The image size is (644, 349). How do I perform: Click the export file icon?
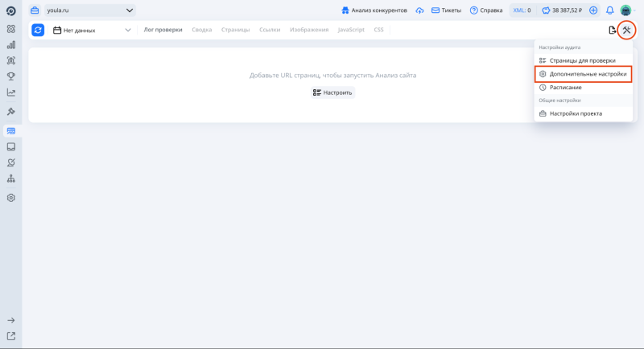[613, 30]
